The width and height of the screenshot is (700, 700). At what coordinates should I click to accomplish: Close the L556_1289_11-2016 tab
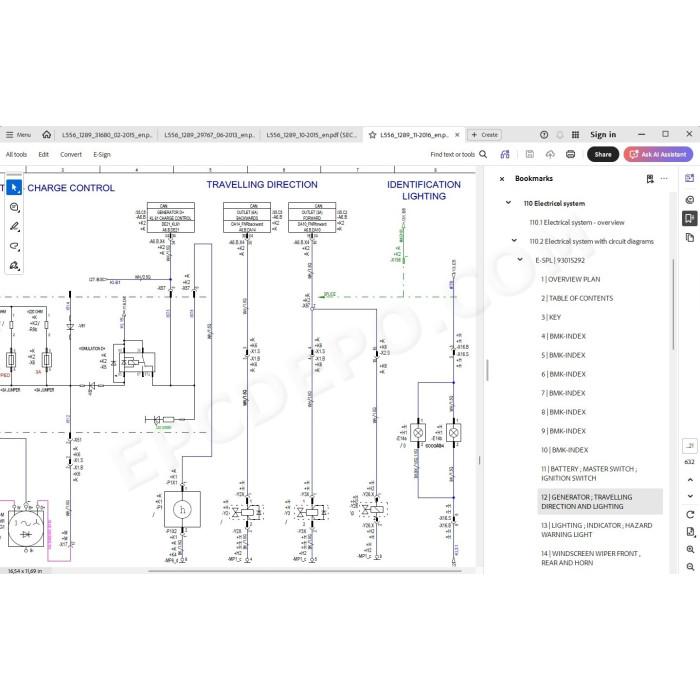[x=457, y=135]
